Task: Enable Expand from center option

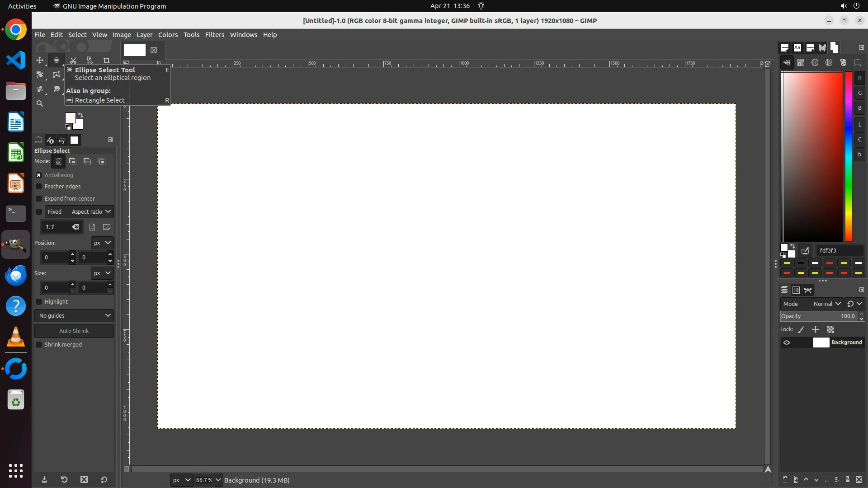Action: pos(39,199)
